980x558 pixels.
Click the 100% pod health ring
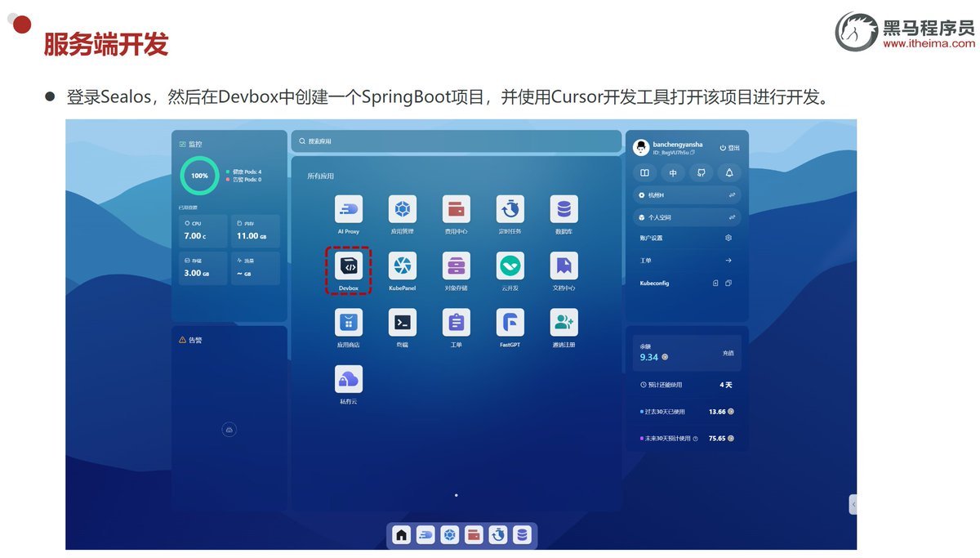click(x=199, y=176)
